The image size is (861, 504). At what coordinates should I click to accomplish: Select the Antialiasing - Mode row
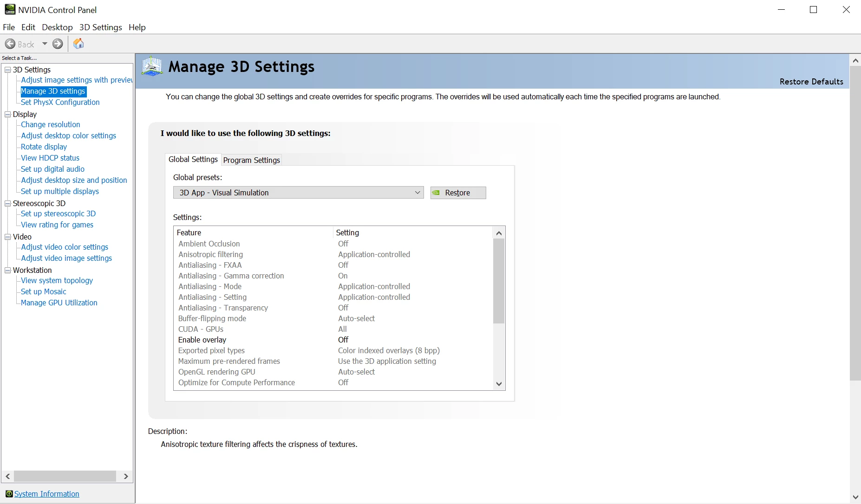tap(333, 286)
